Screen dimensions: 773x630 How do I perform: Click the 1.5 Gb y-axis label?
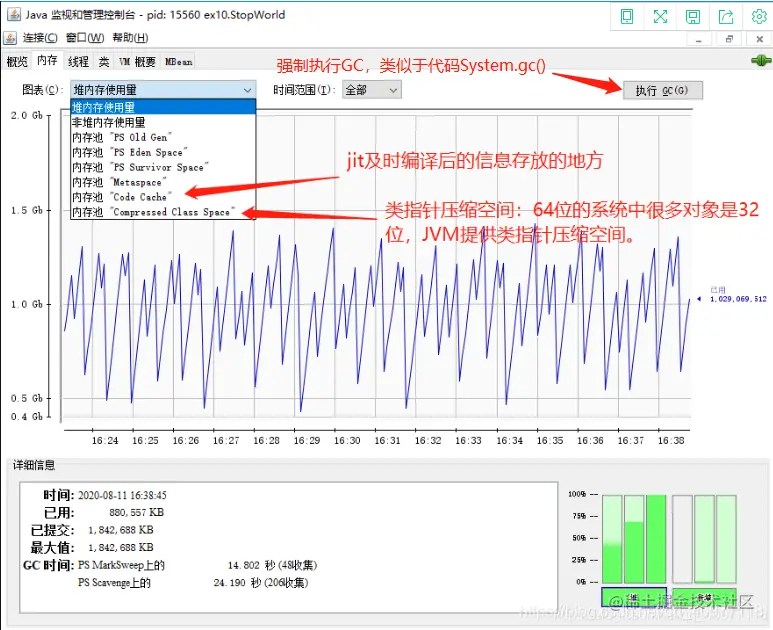[27, 210]
